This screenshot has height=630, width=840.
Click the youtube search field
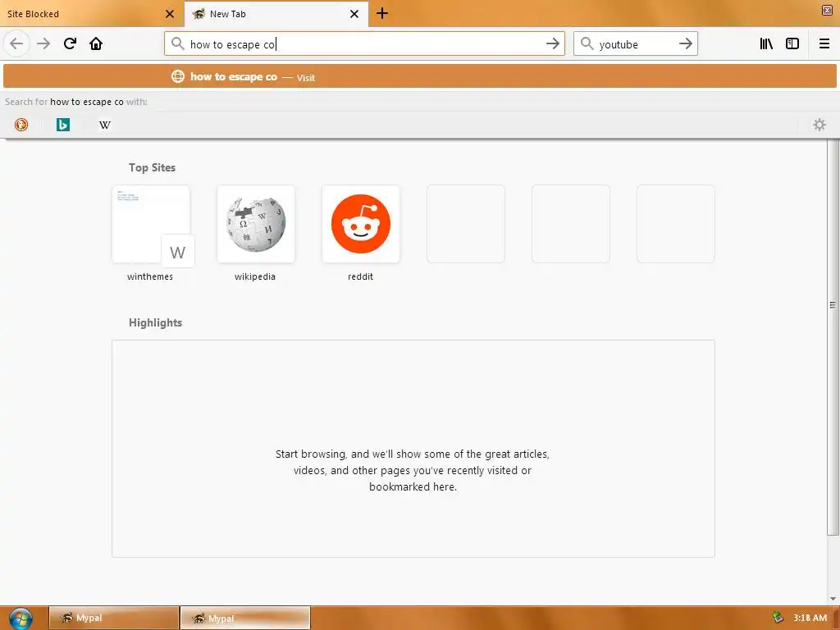click(x=636, y=44)
